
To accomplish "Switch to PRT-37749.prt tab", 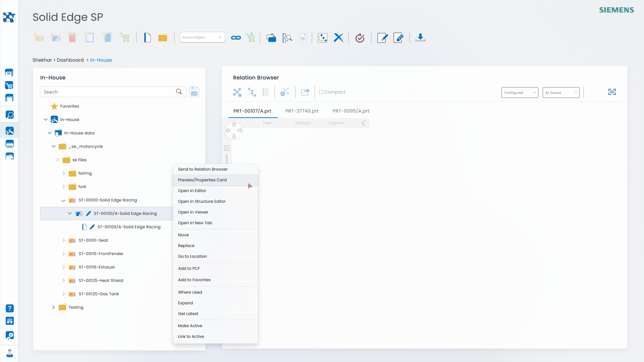I will pos(302,111).
